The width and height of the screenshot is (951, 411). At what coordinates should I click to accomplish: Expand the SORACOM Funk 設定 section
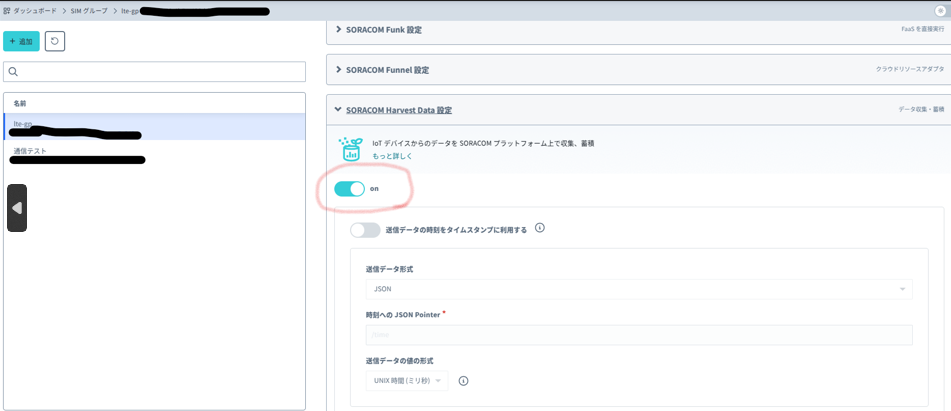point(384,30)
